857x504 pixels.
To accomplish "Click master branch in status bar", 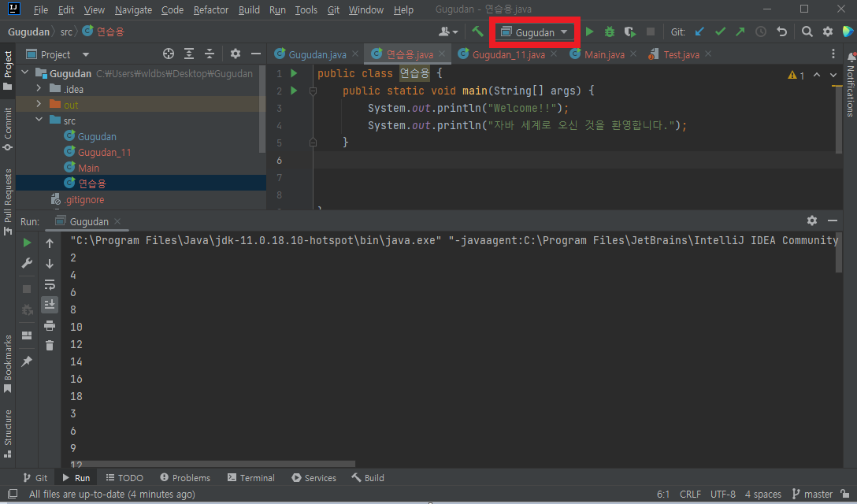I will coord(813,495).
